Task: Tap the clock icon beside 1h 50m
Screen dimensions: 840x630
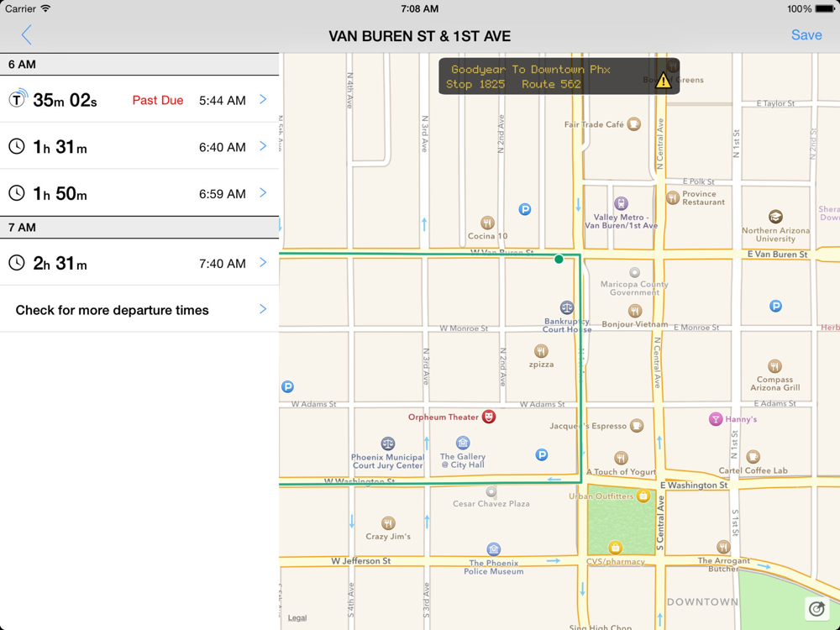Action: 17,192
